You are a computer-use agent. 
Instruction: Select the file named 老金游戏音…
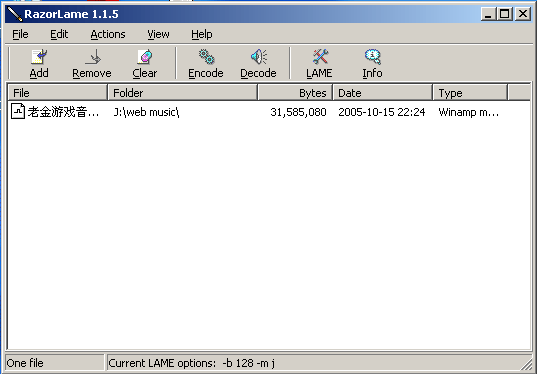point(64,112)
